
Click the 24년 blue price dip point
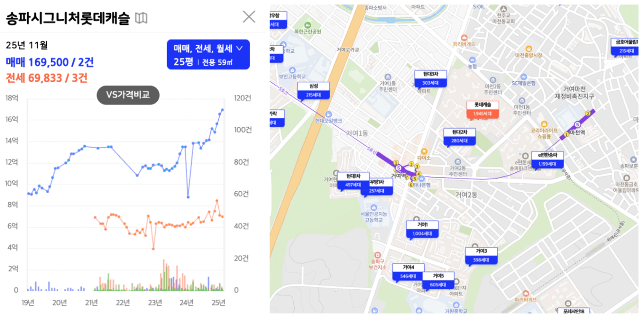188,197
